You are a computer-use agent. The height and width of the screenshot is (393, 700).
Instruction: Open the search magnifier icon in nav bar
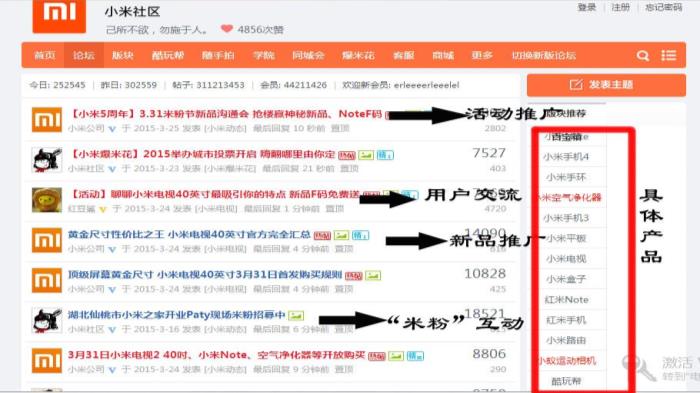(642, 55)
